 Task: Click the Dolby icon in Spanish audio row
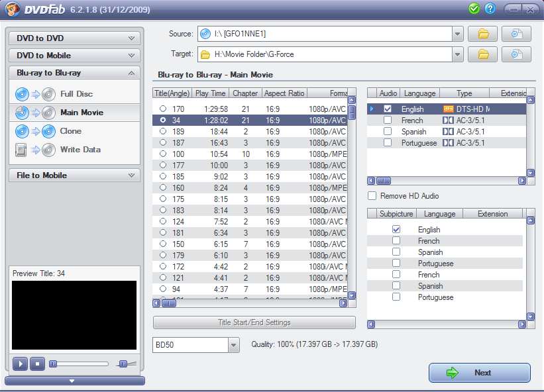tap(448, 132)
